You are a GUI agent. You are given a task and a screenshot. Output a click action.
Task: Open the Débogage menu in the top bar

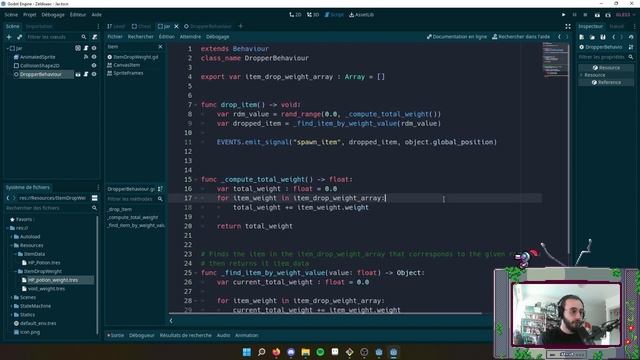53,15
